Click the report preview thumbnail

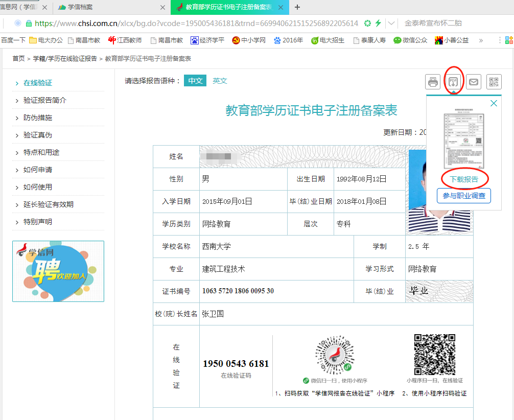coord(463,139)
